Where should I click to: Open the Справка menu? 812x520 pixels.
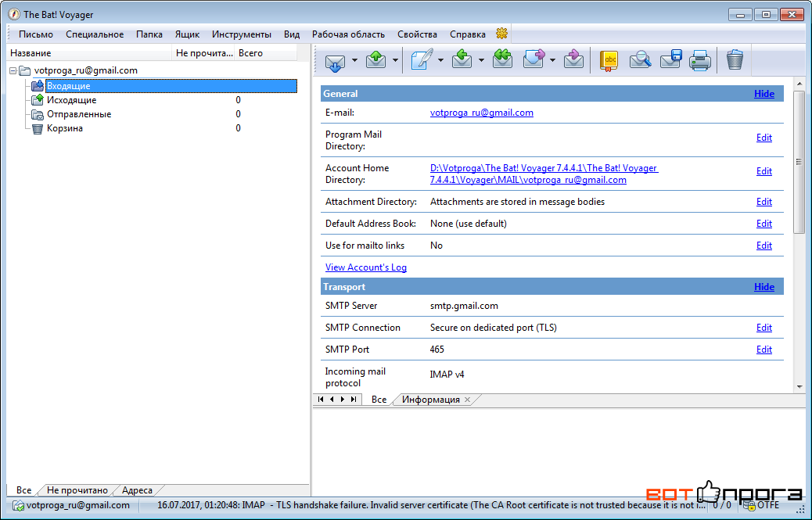[x=468, y=34]
